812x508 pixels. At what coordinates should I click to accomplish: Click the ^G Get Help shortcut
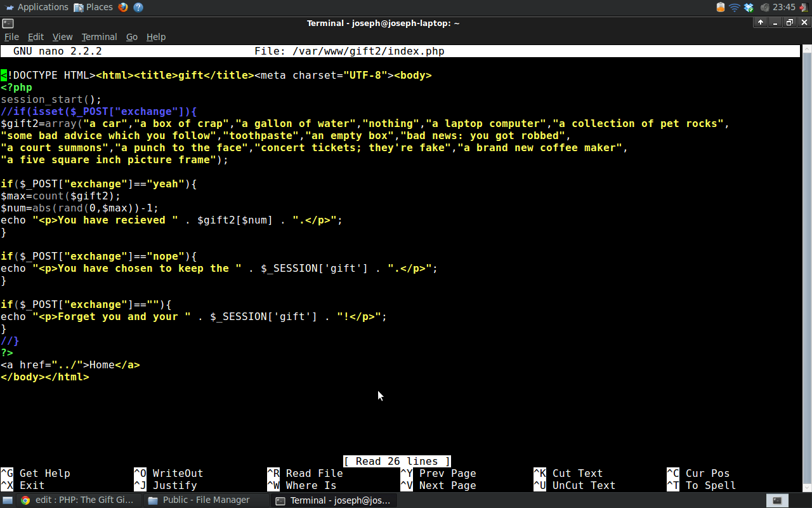pyautogui.click(x=36, y=474)
